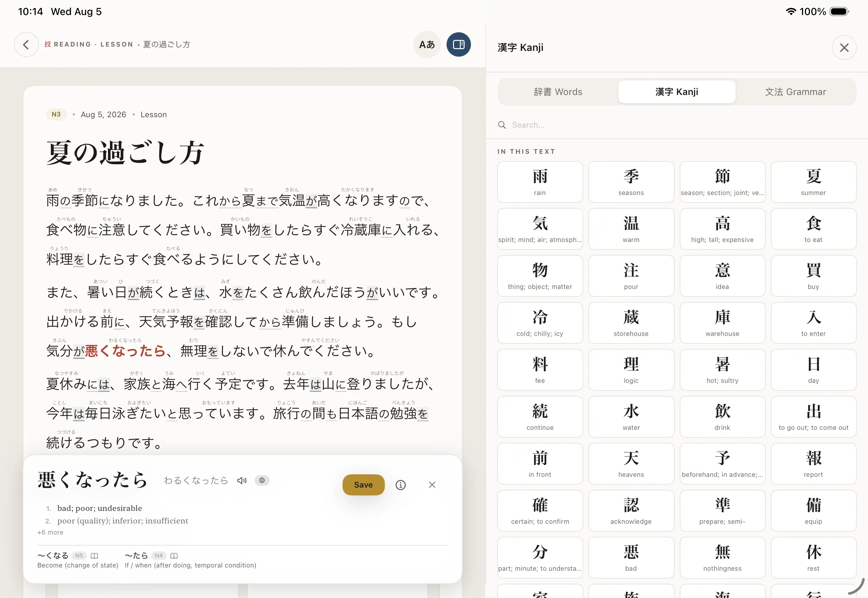Tap the word 天気予報 in the passage

166,322
